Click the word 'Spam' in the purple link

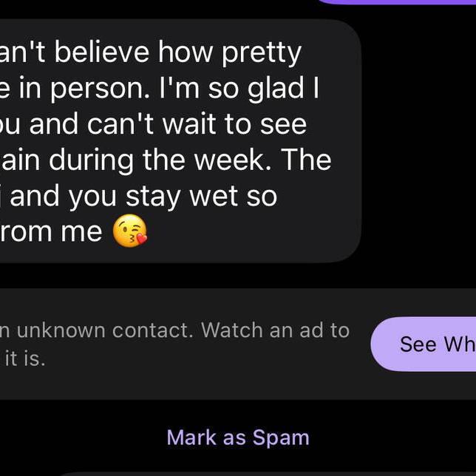[x=281, y=438]
